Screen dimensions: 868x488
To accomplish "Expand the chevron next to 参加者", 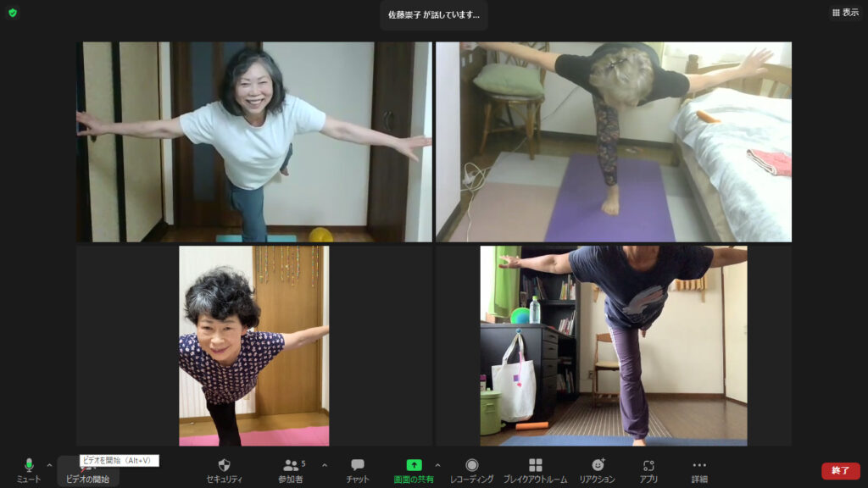I will click(324, 465).
